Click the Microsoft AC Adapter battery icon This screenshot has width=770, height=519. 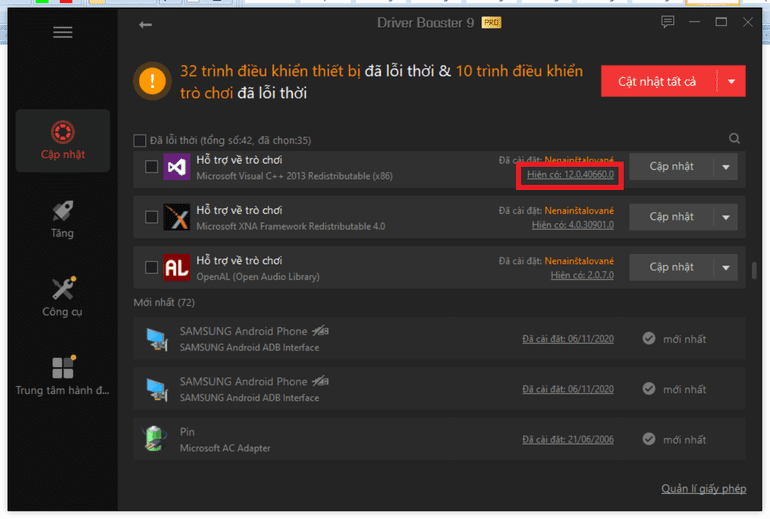pos(155,439)
